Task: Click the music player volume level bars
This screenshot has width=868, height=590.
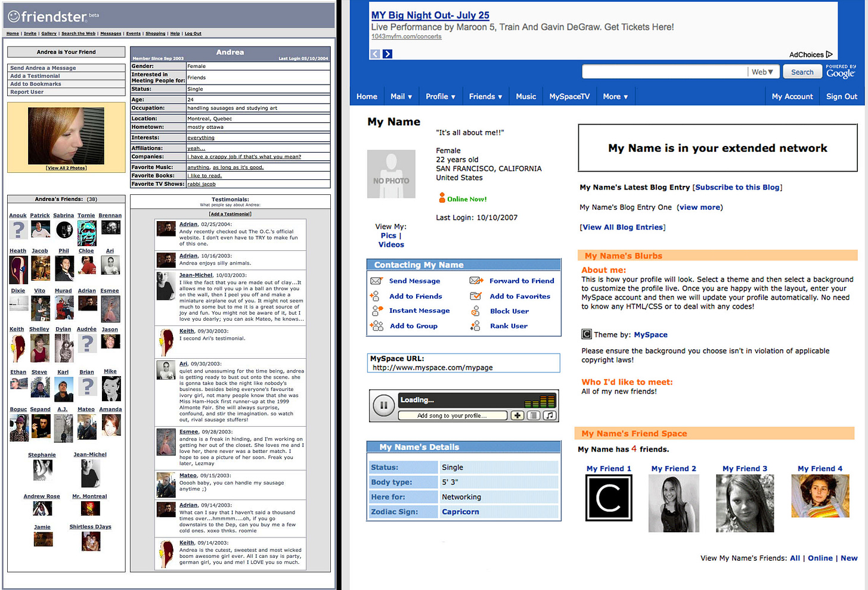Action: (540, 400)
